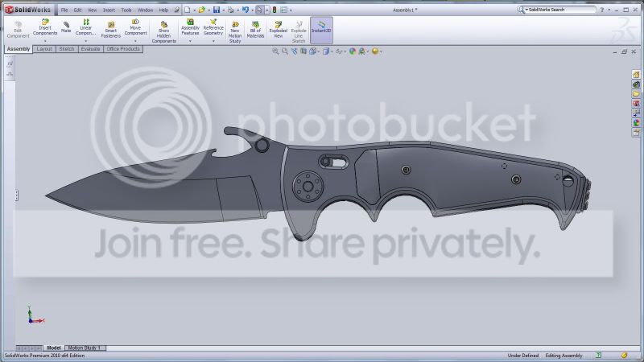644x362 pixels.
Task: Expand the Assembly Features dropdown arrow
Action: (190, 41)
